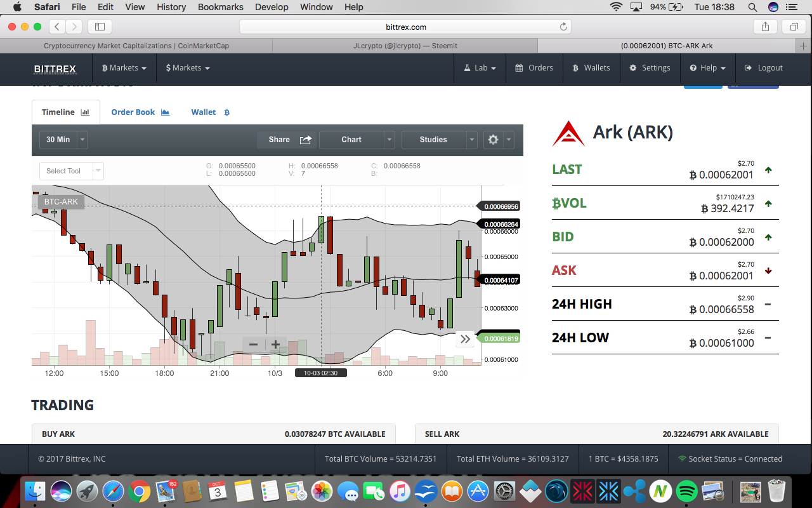The width and height of the screenshot is (812, 508).
Task: Open Photos from the Dock
Action: pos(322,491)
